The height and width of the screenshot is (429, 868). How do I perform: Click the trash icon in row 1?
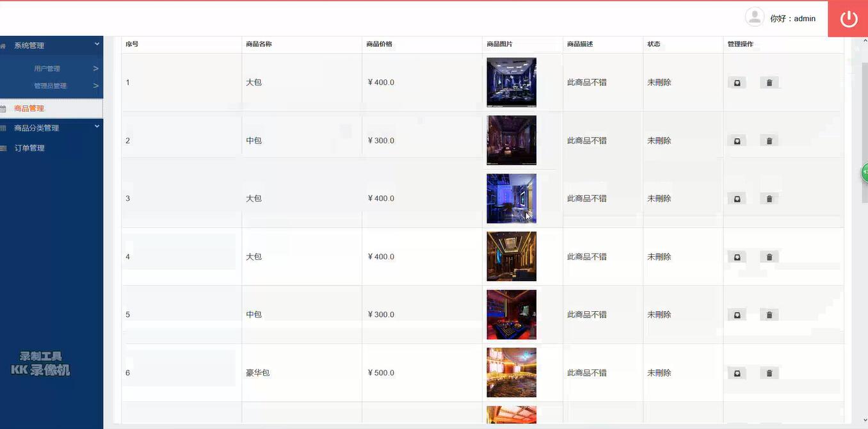coord(769,83)
